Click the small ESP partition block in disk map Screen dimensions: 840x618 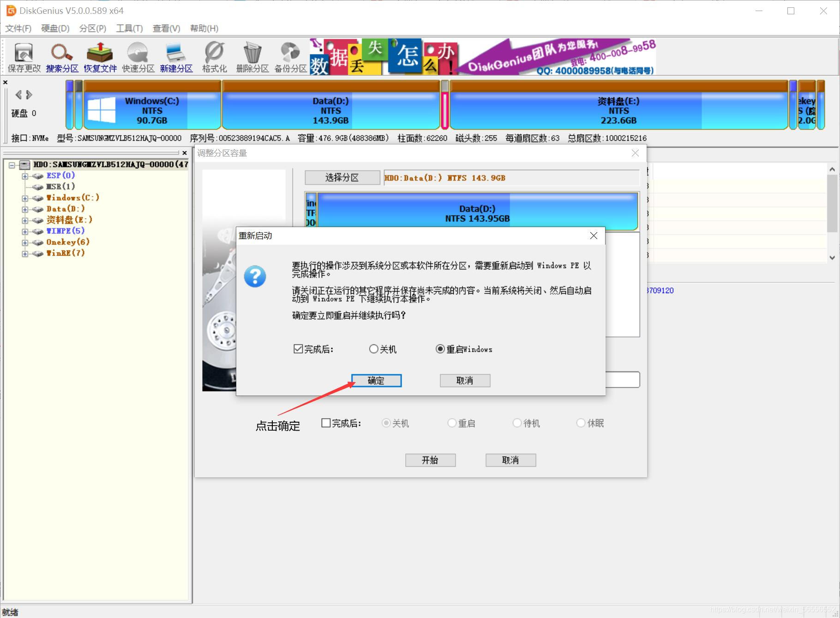click(x=70, y=105)
